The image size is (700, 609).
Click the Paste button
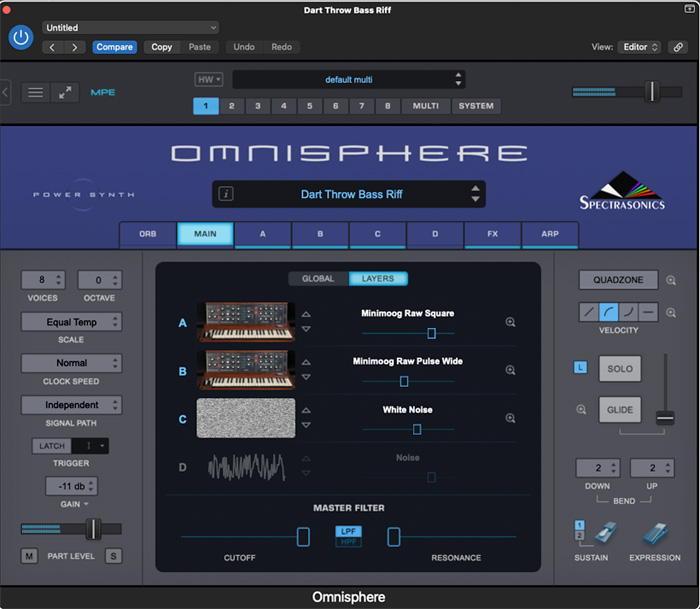click(200, 47)
